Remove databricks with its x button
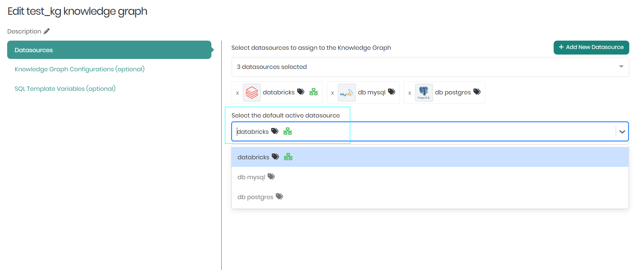Image resolution: width=644 pixels, height=270 pixels. tap(238, 93)
